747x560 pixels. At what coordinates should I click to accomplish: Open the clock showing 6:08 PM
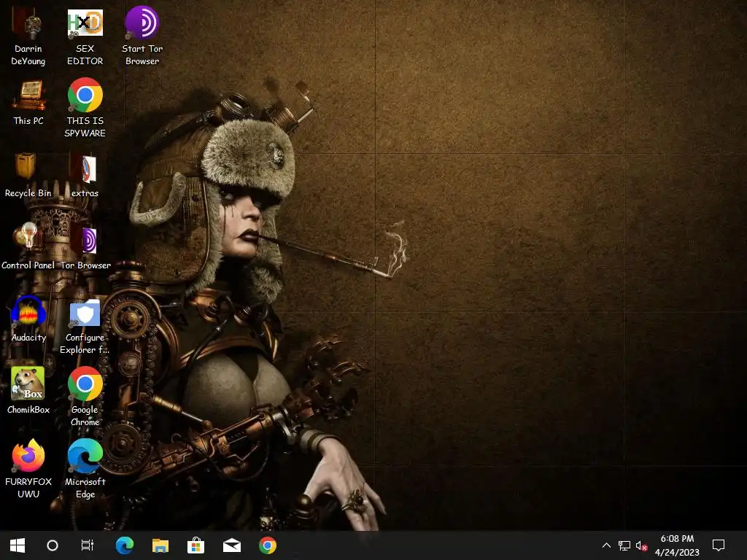[677, 545]
